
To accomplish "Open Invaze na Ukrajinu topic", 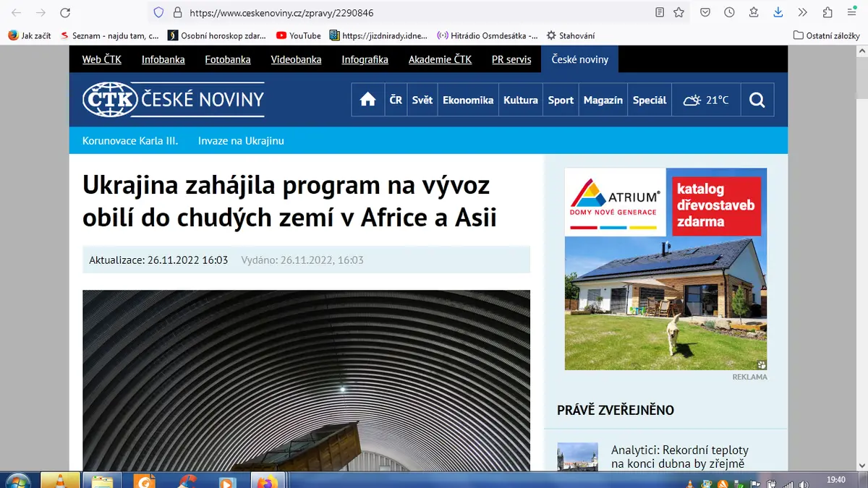I will pyautogui.click(x=241, y=141).
